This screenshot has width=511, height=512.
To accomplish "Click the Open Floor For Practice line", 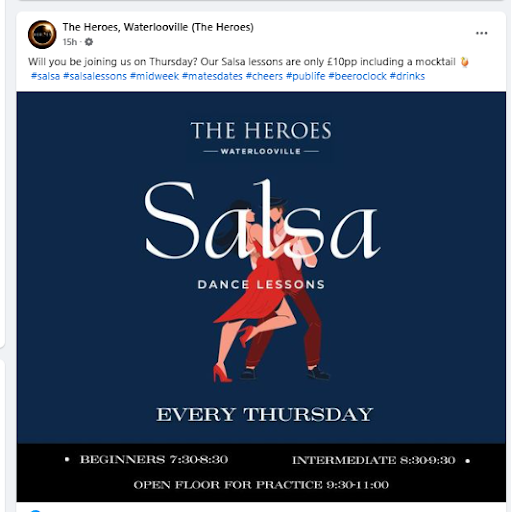I will pyautogui.click(x=261, y=485).
